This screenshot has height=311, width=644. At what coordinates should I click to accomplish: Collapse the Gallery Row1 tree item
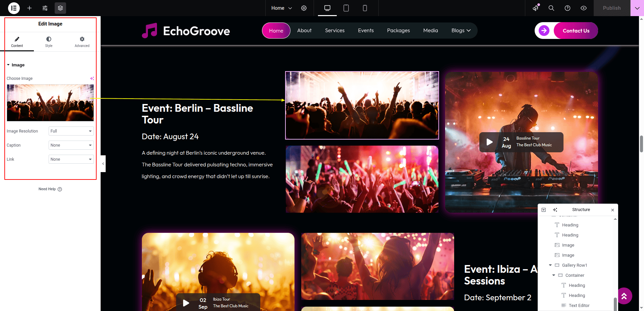pos(550,265)
